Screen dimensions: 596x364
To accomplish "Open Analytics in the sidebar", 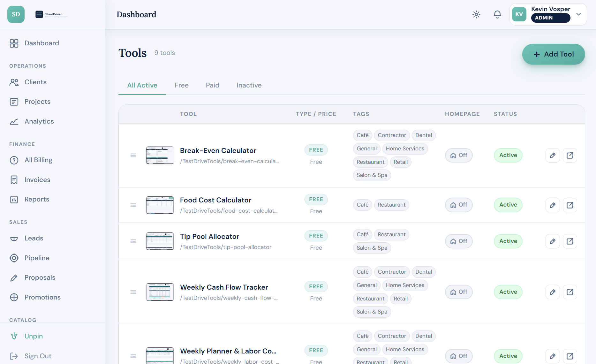I will point(52,122).
